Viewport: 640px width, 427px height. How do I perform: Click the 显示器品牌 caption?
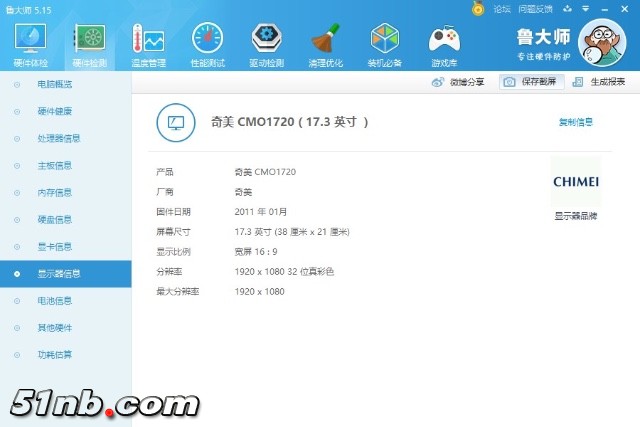pos(576,216)
